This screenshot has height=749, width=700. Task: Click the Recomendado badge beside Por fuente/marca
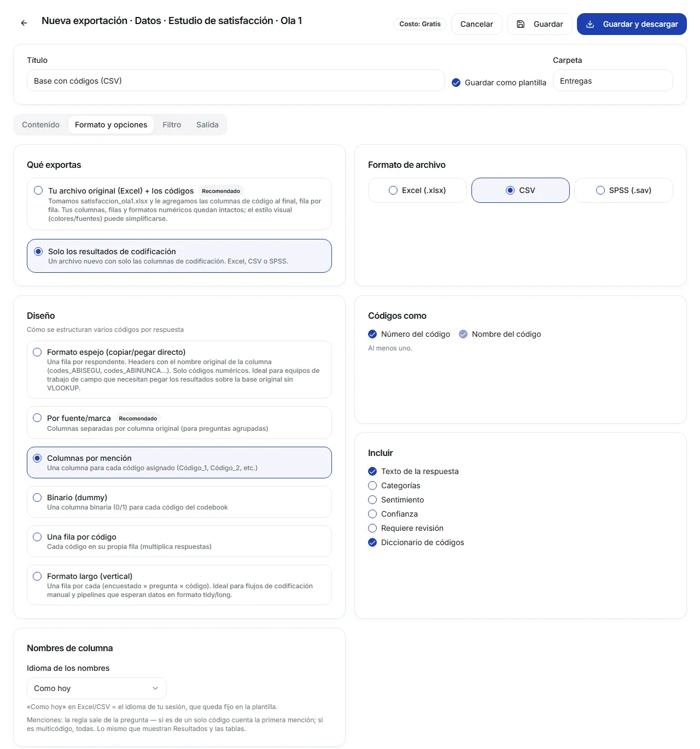click(x=138, y=419)
